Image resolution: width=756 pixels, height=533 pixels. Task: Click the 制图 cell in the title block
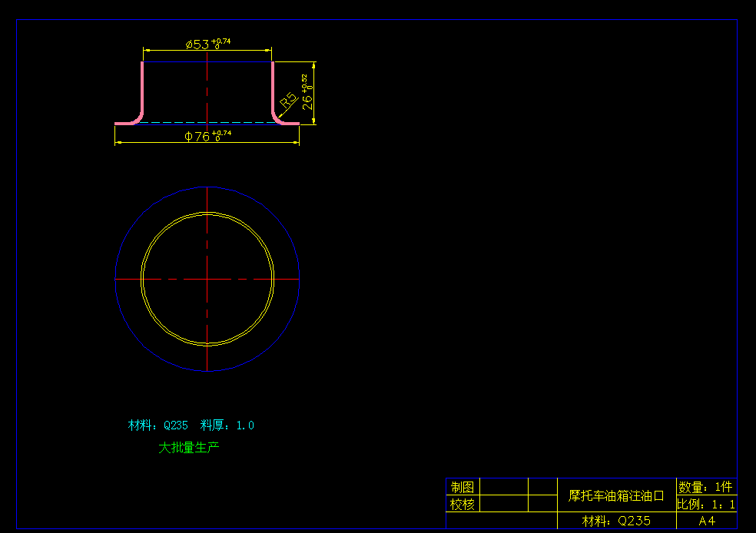(x=463, y=486)
